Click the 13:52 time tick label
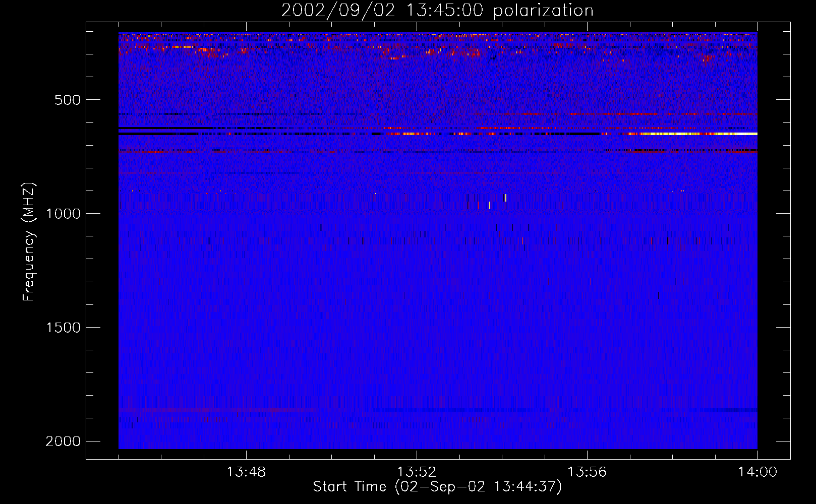816x504 pixels. click(417, 472)
